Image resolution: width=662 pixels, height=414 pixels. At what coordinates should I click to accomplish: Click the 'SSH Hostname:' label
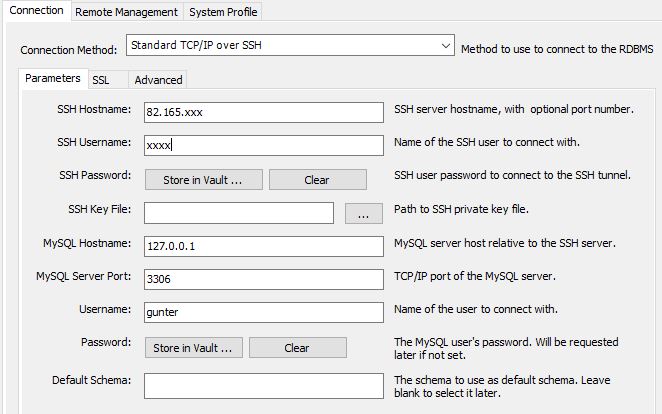94,109
